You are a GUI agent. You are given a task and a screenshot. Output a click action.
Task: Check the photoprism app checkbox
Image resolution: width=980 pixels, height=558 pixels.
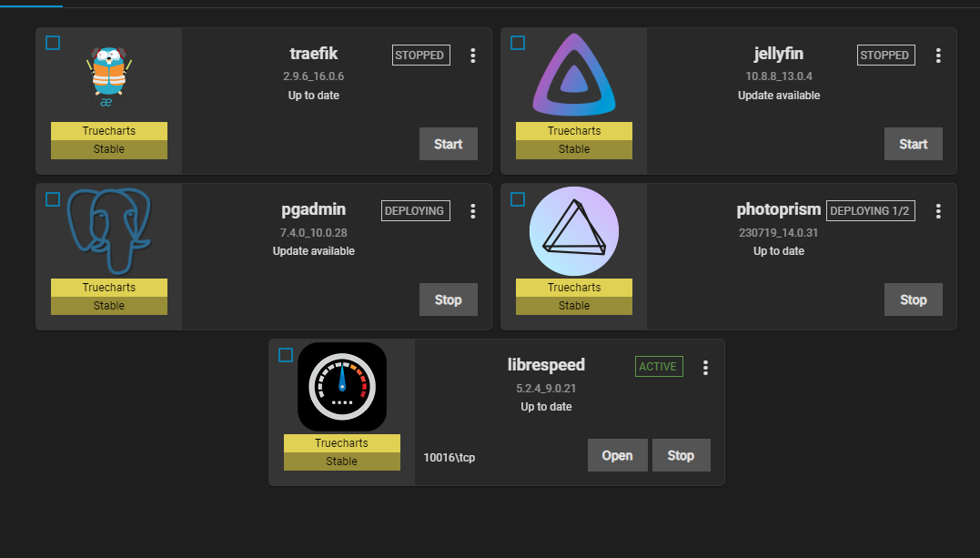click(518, 199)
